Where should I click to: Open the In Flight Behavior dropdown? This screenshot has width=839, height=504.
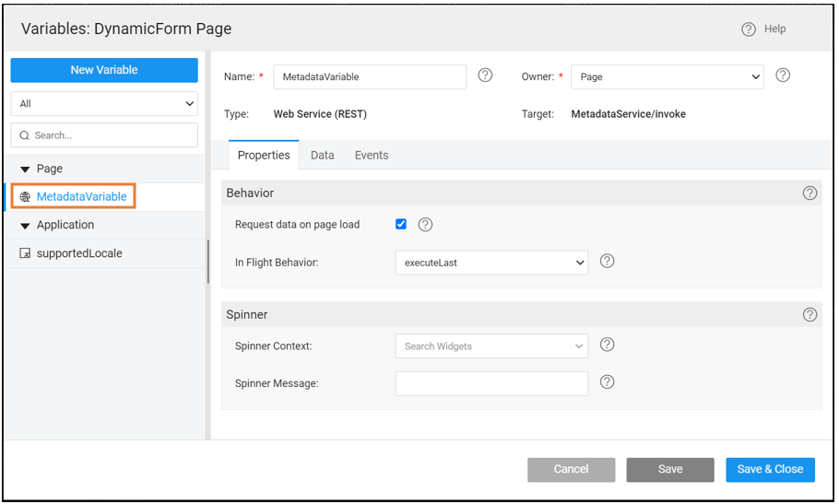[491, 263]
